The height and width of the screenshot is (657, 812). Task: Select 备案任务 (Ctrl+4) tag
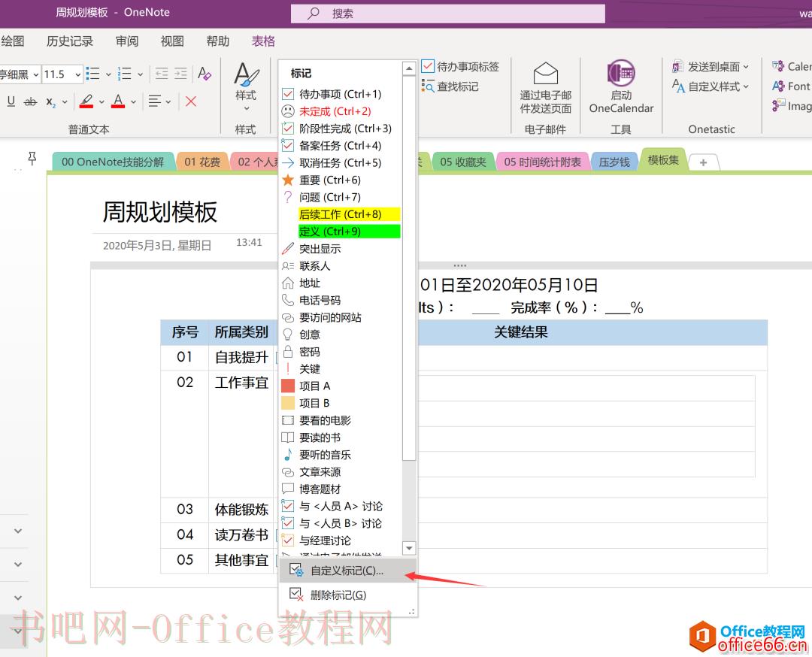point(341,146)
